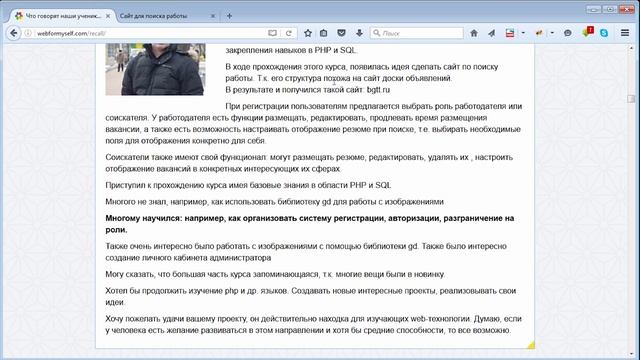640x360 pixels.
Task: Click the student photo thumbnail
Action: click(155, 69)
